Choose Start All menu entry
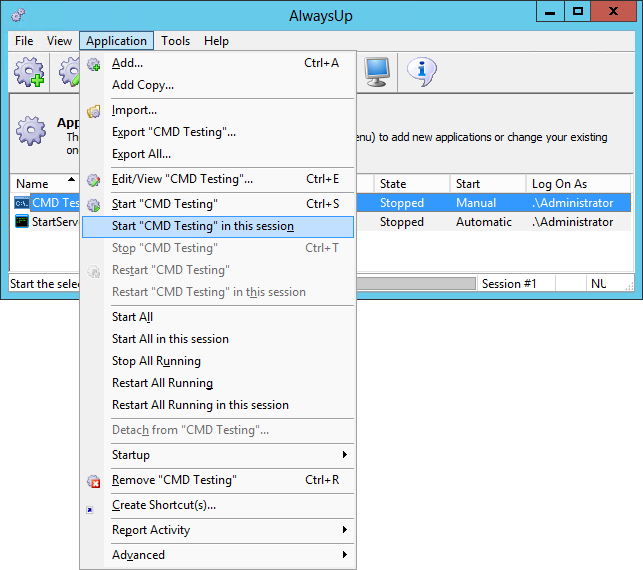643x570 pixels. pyautogui.click(x=218, y=317)
